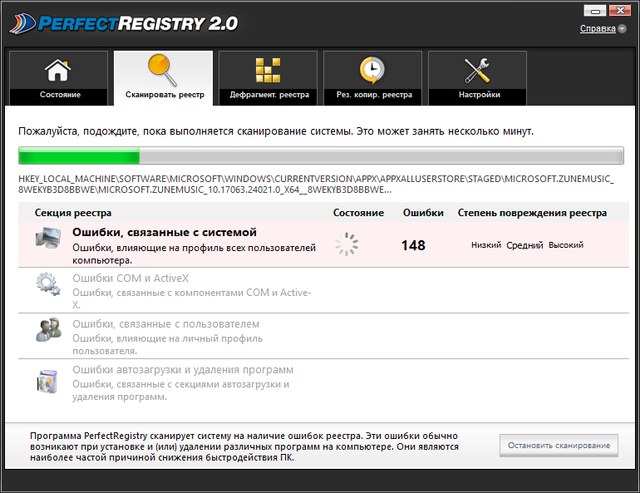The height and width of the screenshot is (493, 640).
Task: Click the COM and ActiveX gears icon
Action: 48,285
